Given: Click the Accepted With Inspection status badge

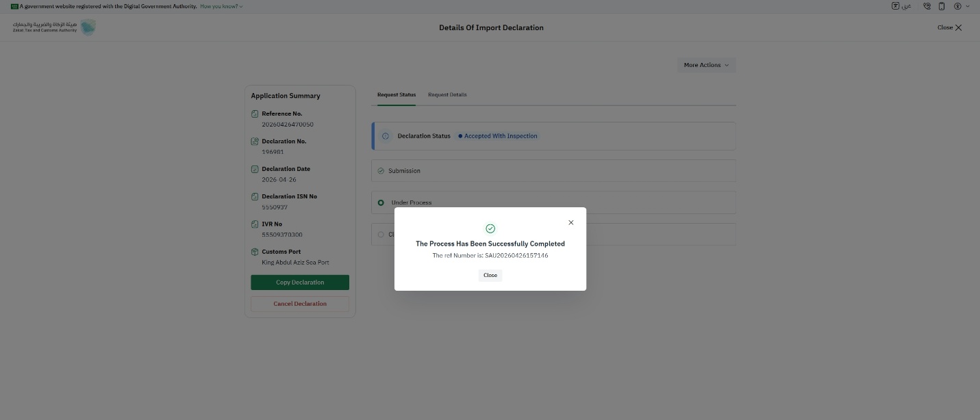Looking at the screenshot, I should click(498, 136).
